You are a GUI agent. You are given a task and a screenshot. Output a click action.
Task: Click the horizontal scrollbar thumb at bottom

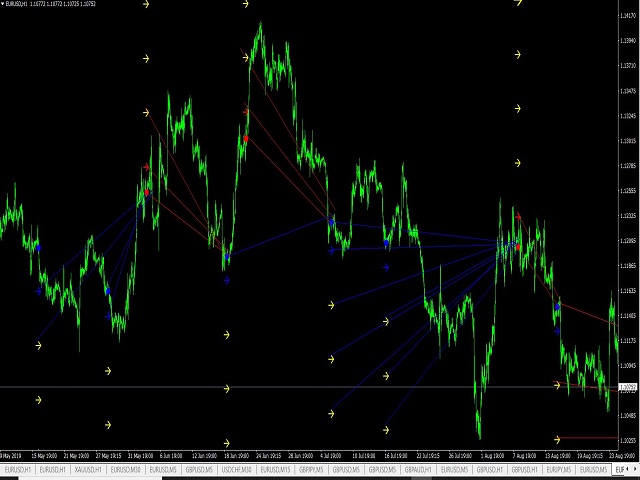[90, 478]
